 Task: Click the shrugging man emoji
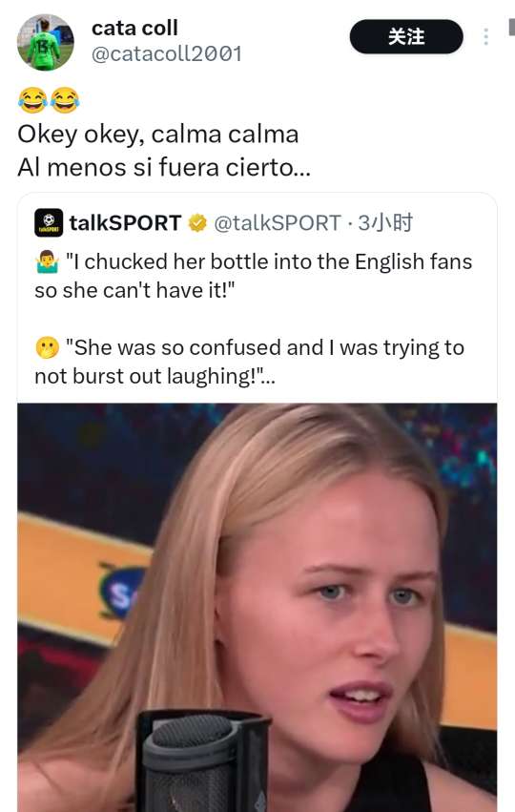click(x=47, y=262)
